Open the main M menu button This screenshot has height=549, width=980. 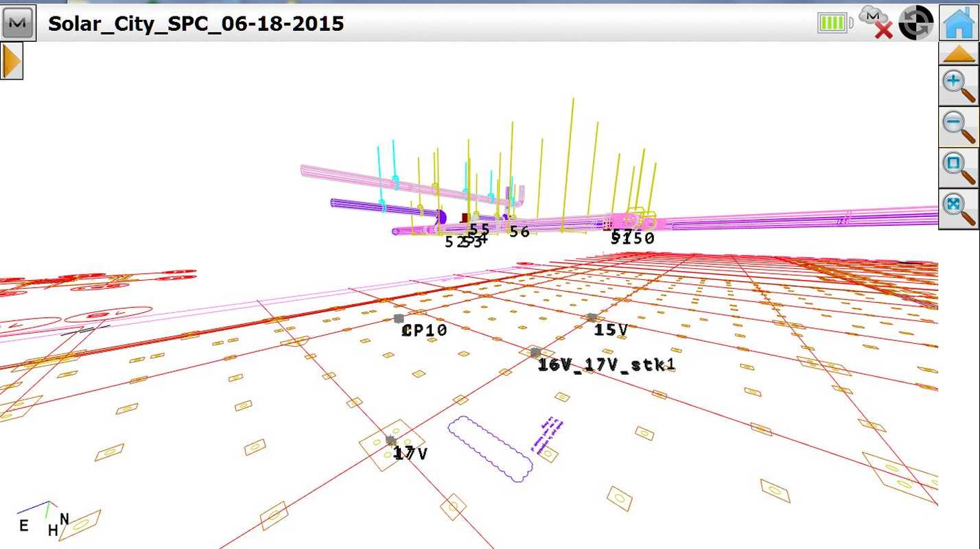pos(19,23)
